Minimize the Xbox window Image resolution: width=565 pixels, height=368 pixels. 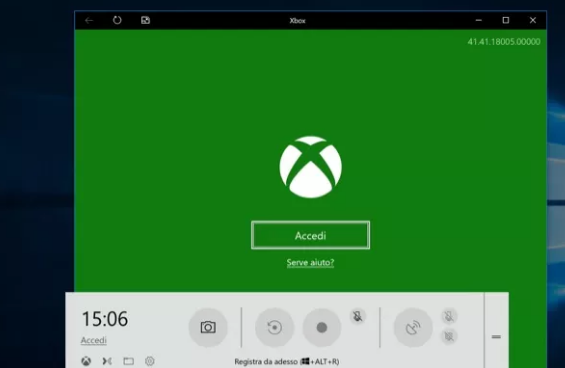[479, 20]
